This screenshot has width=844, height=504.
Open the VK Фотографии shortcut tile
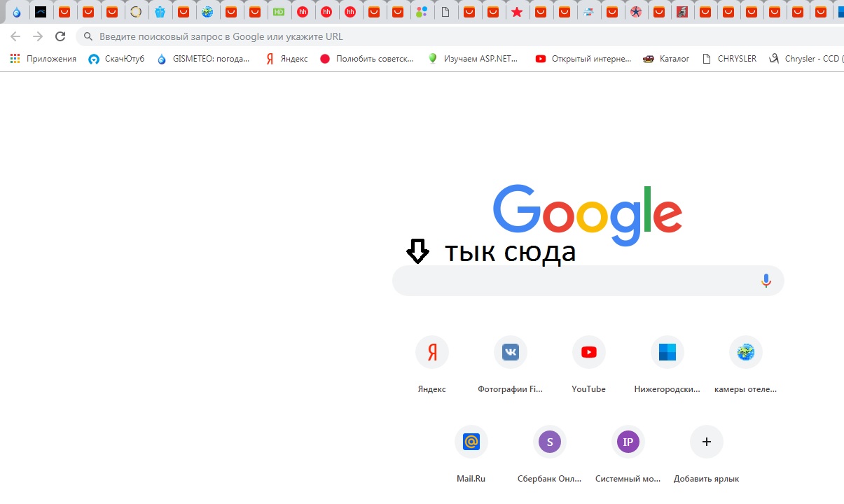(510, 352)
